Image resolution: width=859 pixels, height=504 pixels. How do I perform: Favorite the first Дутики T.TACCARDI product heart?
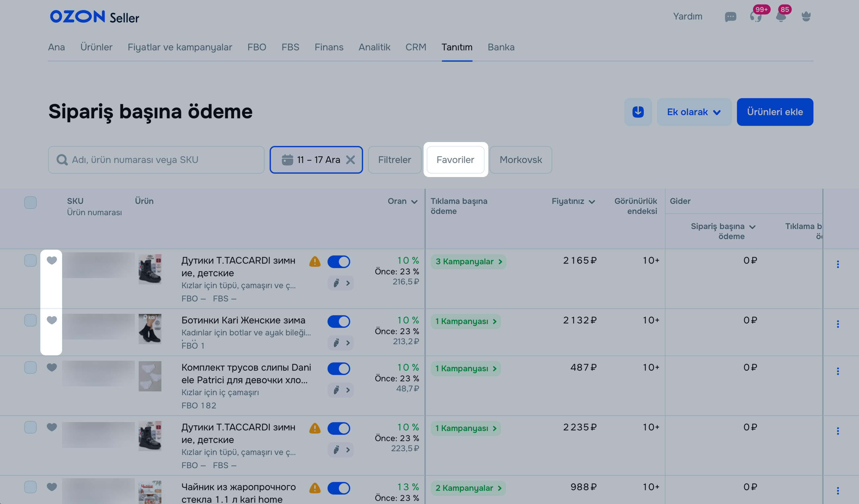(x=52, y=261)
